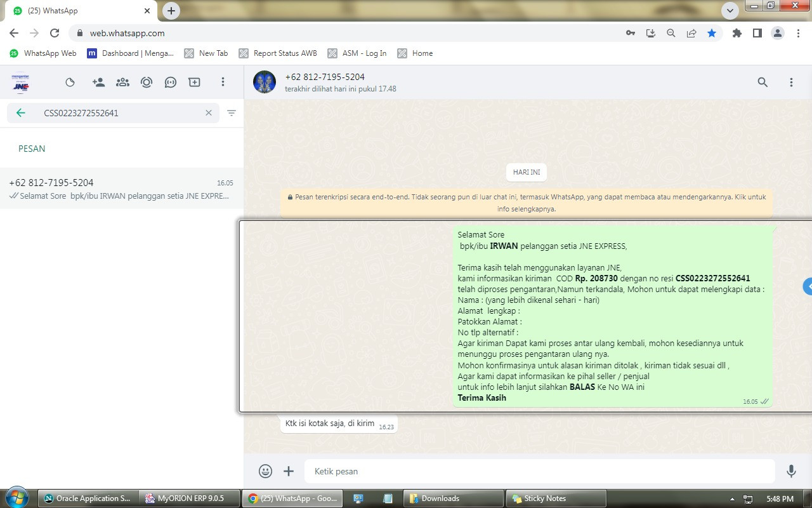The image size is (812, 508).
Task: Open the ASM - Log In bookmark
Action: pyautogui.click(x=357, y=53)
